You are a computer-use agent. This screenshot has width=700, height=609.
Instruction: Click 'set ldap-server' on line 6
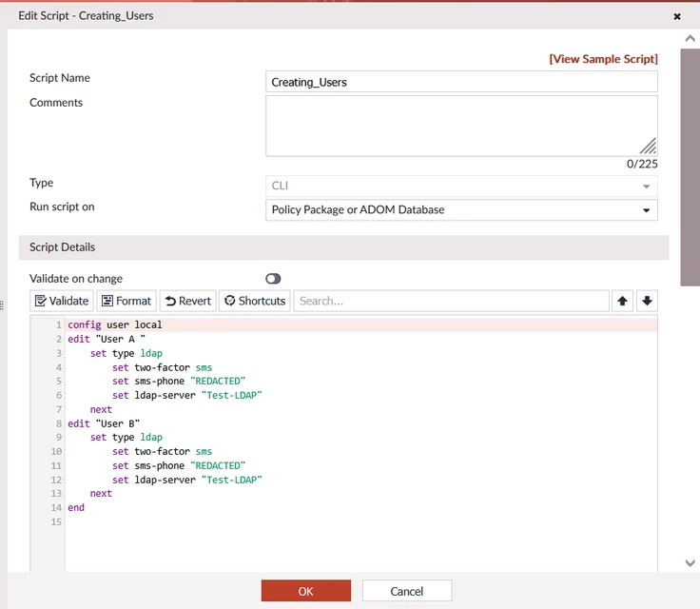187,396
